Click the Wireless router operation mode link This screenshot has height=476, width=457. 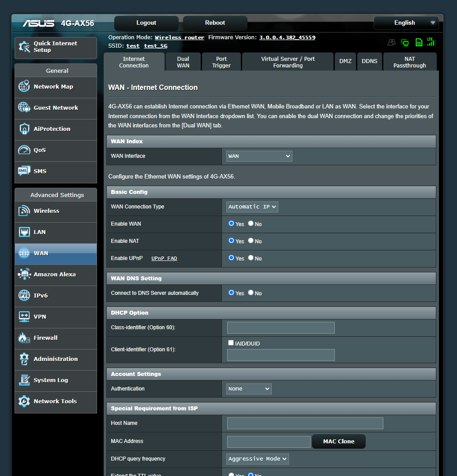(180, 37)
